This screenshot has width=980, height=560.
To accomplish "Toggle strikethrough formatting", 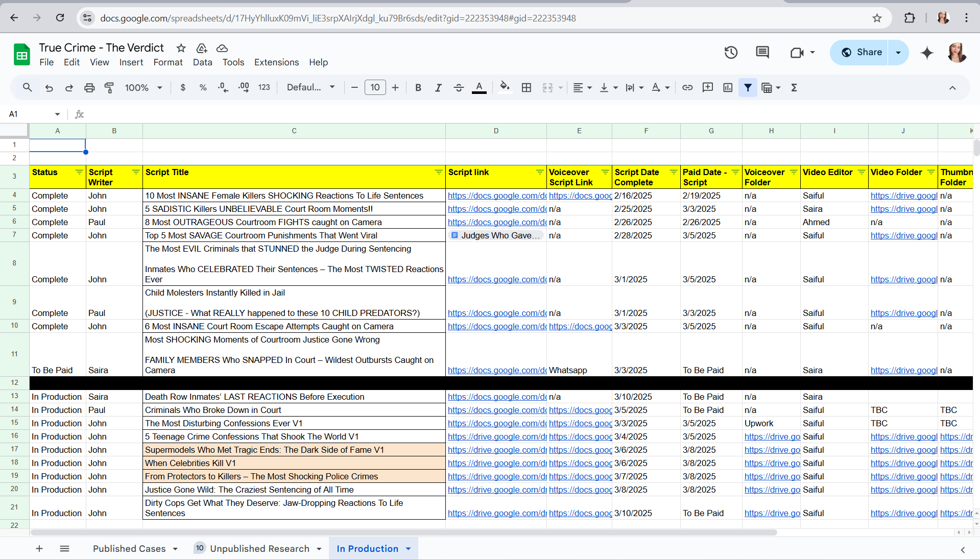I will (x=459, y=87).
